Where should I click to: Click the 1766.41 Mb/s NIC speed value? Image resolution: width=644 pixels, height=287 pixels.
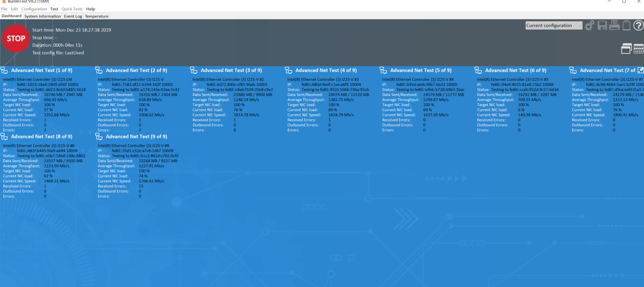(152, 181)
